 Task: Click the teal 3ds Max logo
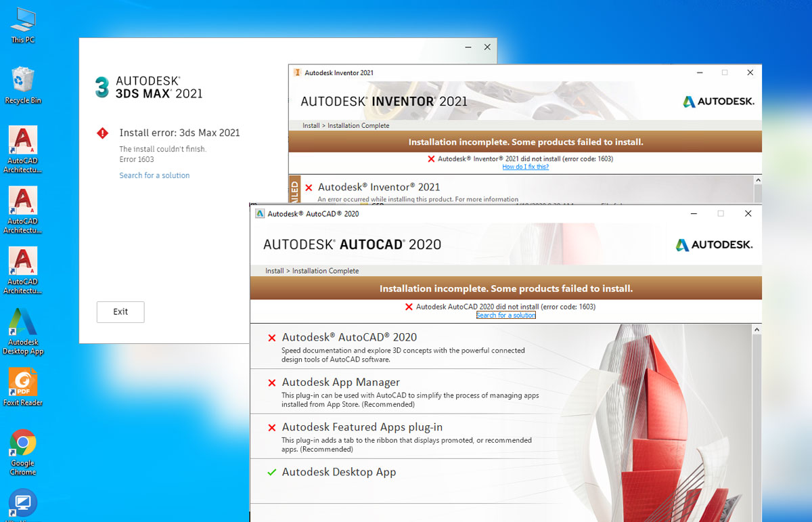[102, 87]
